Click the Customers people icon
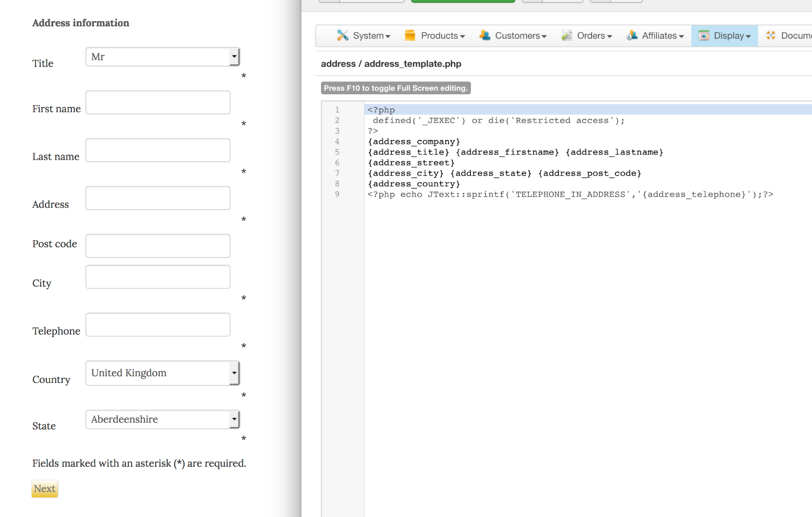812x517 pixels. (484, 35)
